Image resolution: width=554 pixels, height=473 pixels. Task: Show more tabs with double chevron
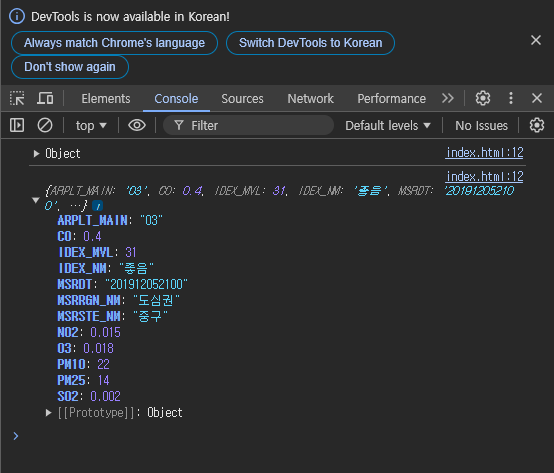448,98
